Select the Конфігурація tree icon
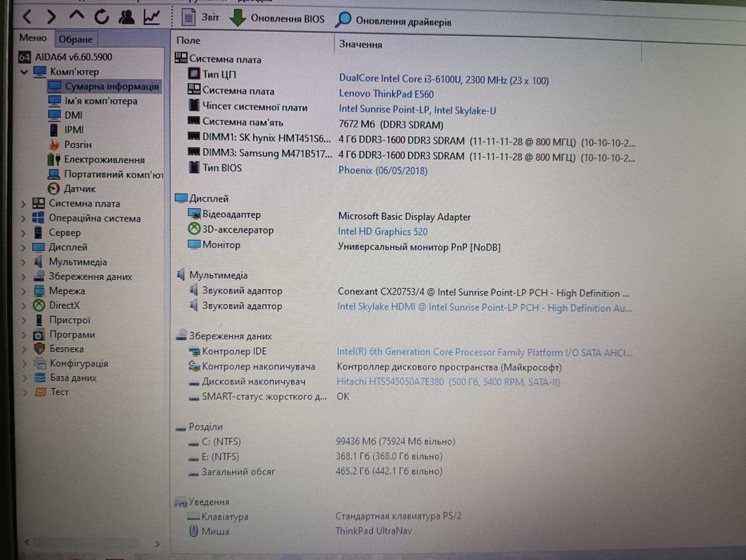746x560 pixels. click(39, 363)
